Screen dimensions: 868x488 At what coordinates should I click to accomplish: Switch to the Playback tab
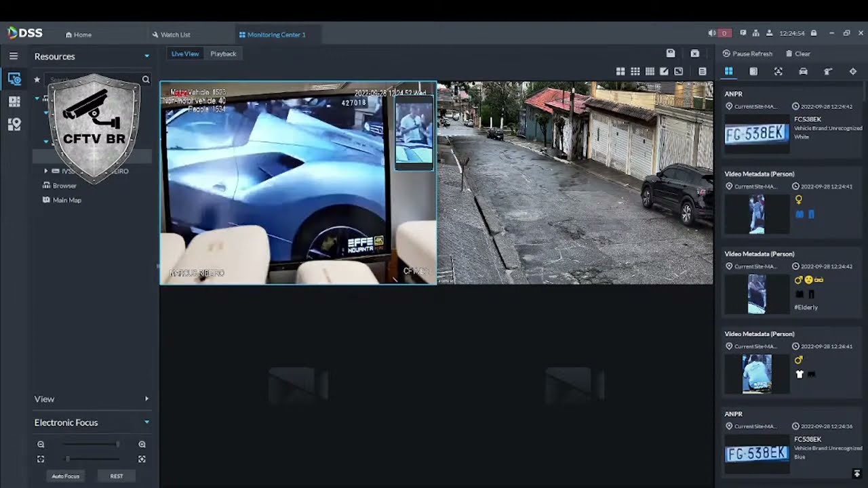click(x=223, y=54)
